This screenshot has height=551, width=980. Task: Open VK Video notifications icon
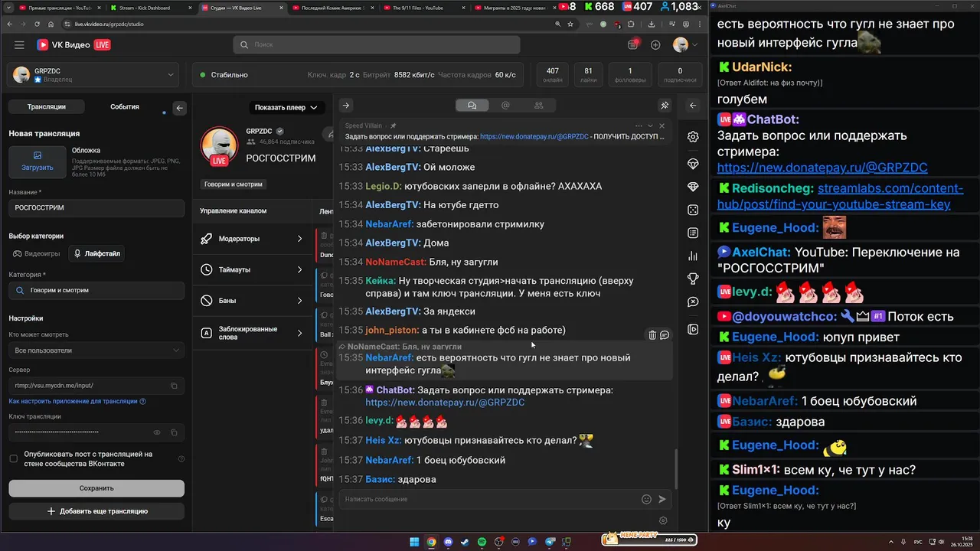pos(632,45)
